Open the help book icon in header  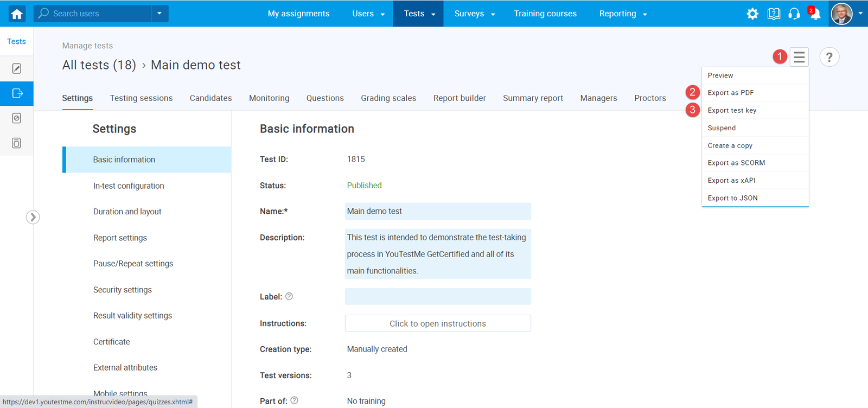click(x=774, y=14)
